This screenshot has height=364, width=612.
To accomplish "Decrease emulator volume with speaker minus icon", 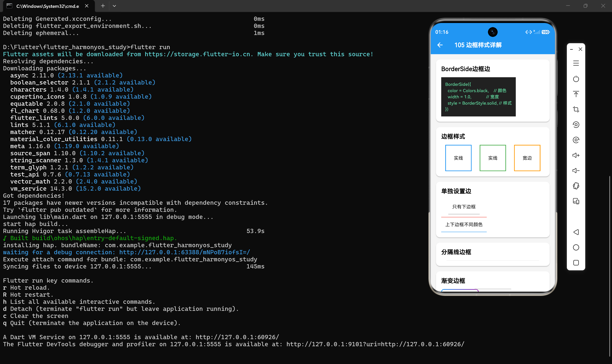I will [576, 171].
